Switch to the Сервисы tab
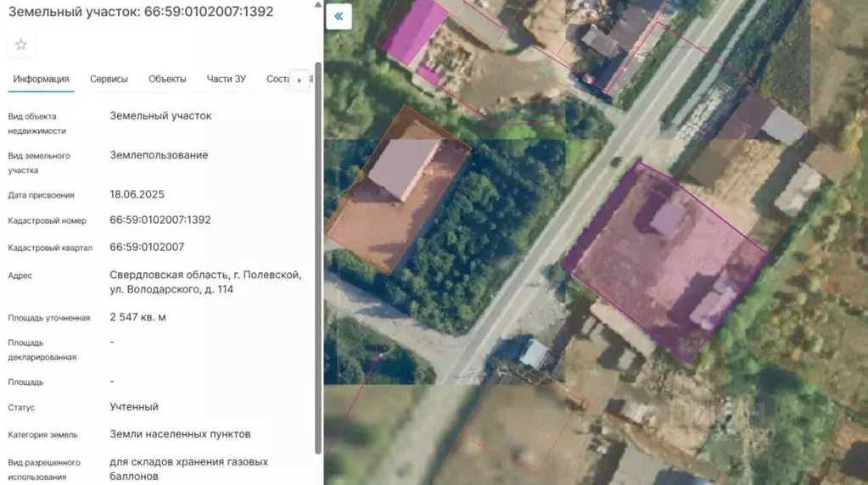 pyautogui.click(x=109, y=79)
